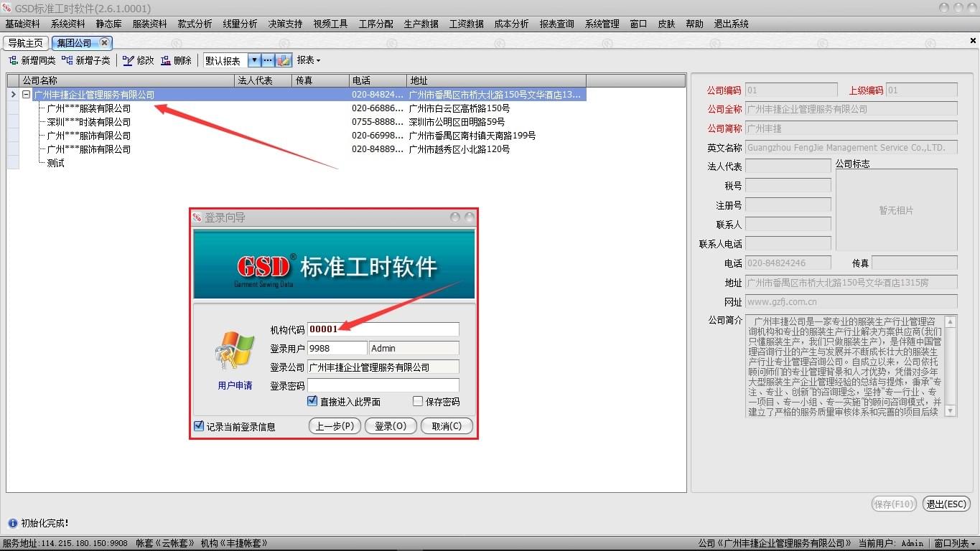The image size is (980, 551).
Task: Open the 系统资料 menu
Action: click(x=67, y=24)
